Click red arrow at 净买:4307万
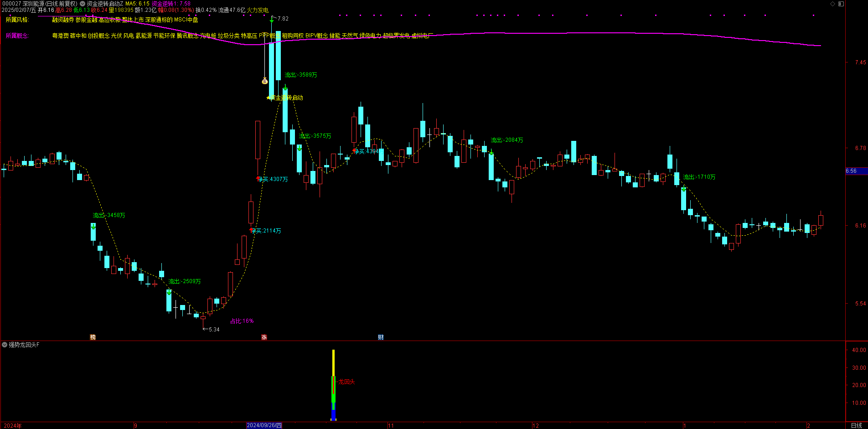Image resolution: width=868 pixels, height=429 pixels. tap(258, 178)
